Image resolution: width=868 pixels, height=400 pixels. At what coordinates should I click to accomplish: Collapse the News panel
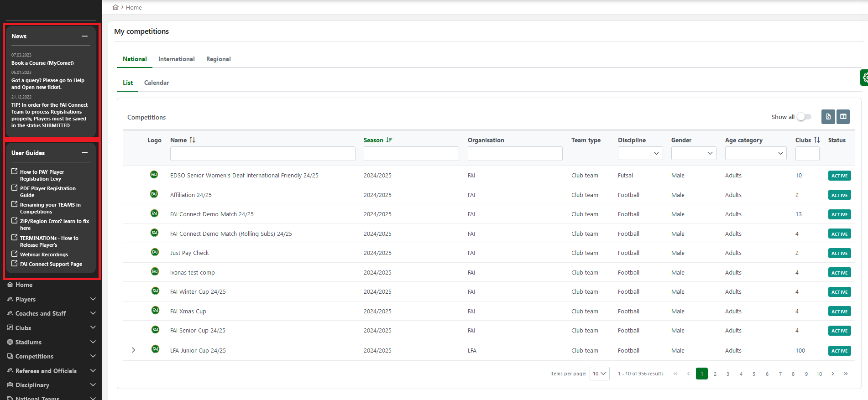[x=84, y=36]
